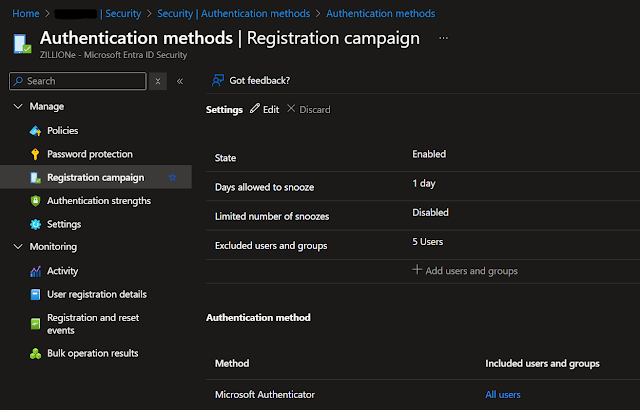
Task: Click Edit to modify settings
Action: (265, 109)
